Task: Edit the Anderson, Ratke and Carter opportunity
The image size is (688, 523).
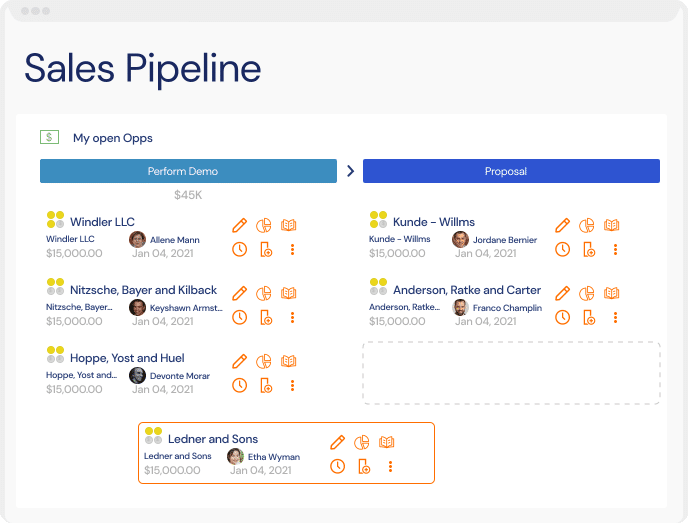Action: (x=563, y=293)
